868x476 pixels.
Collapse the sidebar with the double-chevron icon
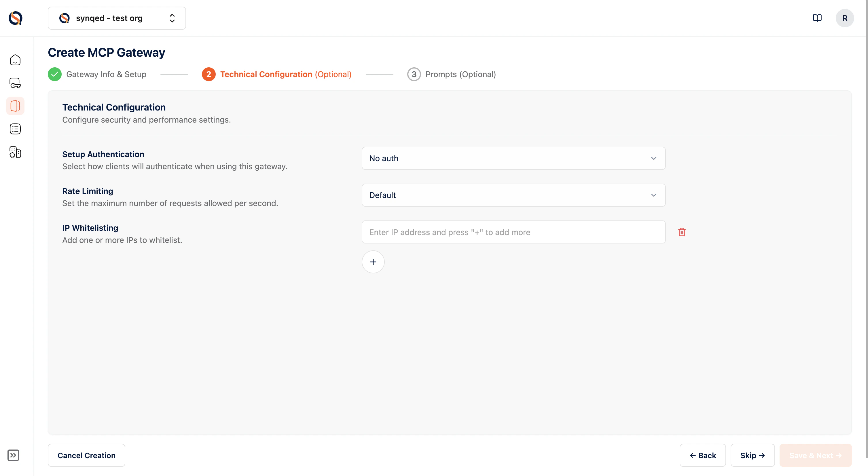14,456
